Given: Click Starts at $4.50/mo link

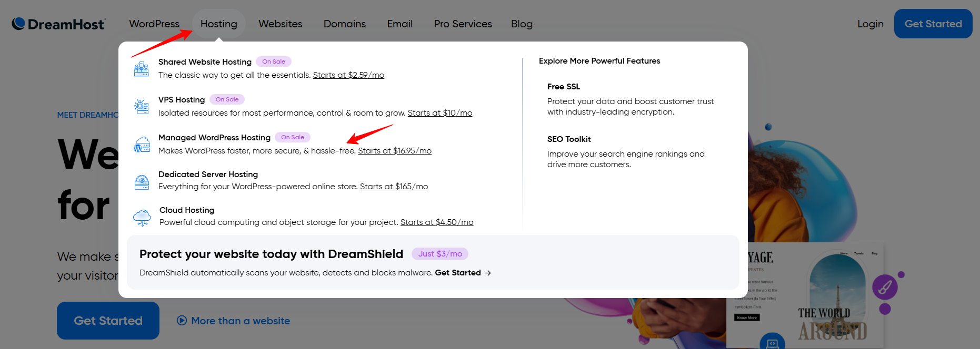Looking at the screenshot, I should 437,222.
